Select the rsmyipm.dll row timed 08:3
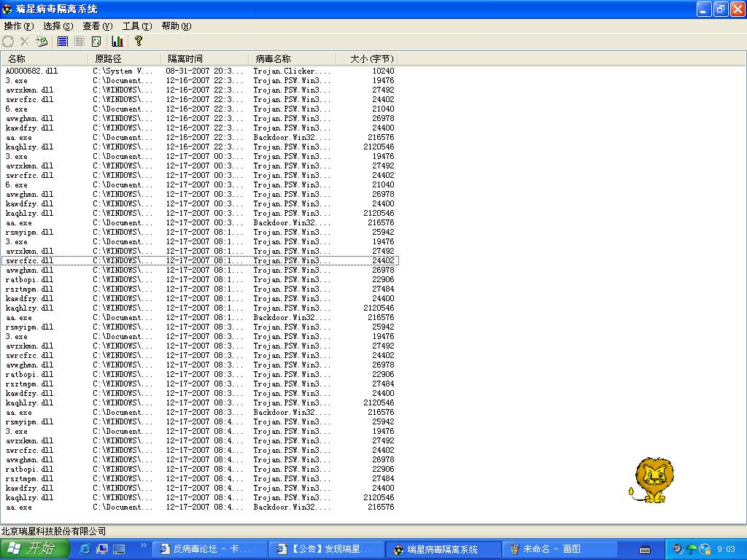This screenshot has height=560, width=747. pos(200,327)
